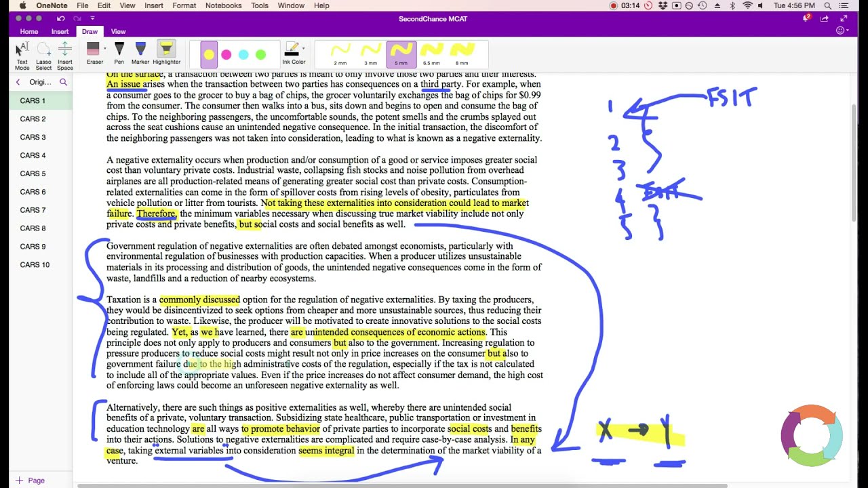Switch to the Pen tool

click(x=119, y=54)
